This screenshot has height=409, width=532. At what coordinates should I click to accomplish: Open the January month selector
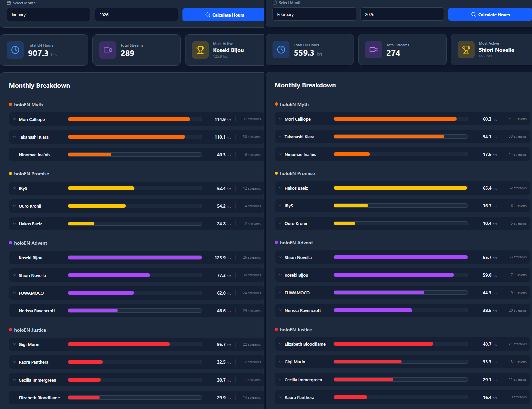[x=48, y=15]
